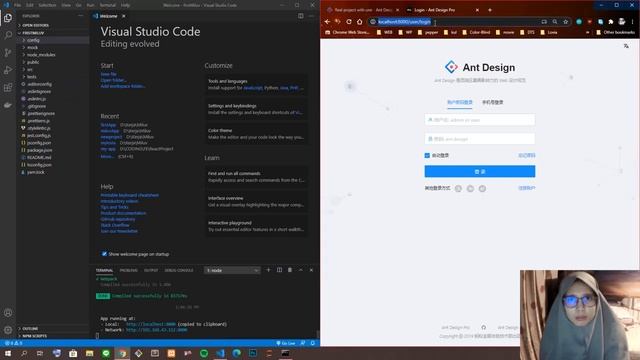This screenshot has height=360, width=640.
Task: Open the Help menu in VS Code
Action: [x=125, y=5]
